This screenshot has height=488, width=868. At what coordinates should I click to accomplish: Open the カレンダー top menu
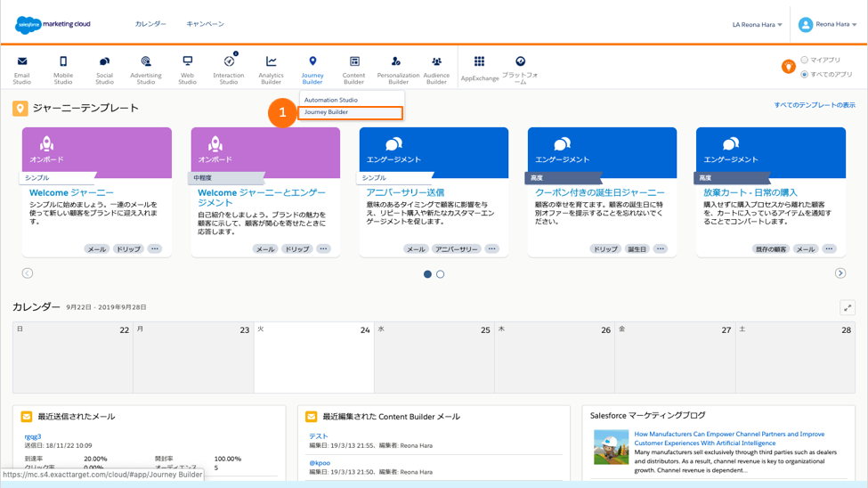(150, 24)
